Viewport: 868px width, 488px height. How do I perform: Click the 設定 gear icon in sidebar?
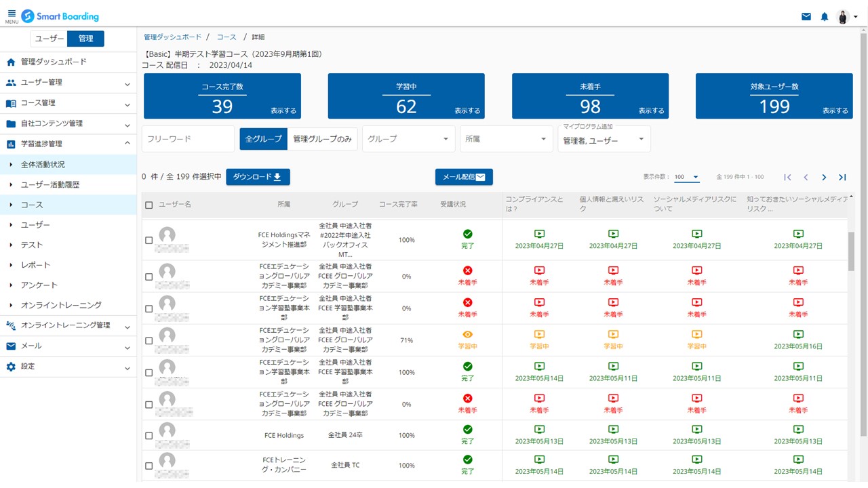(x=11, y=367)
